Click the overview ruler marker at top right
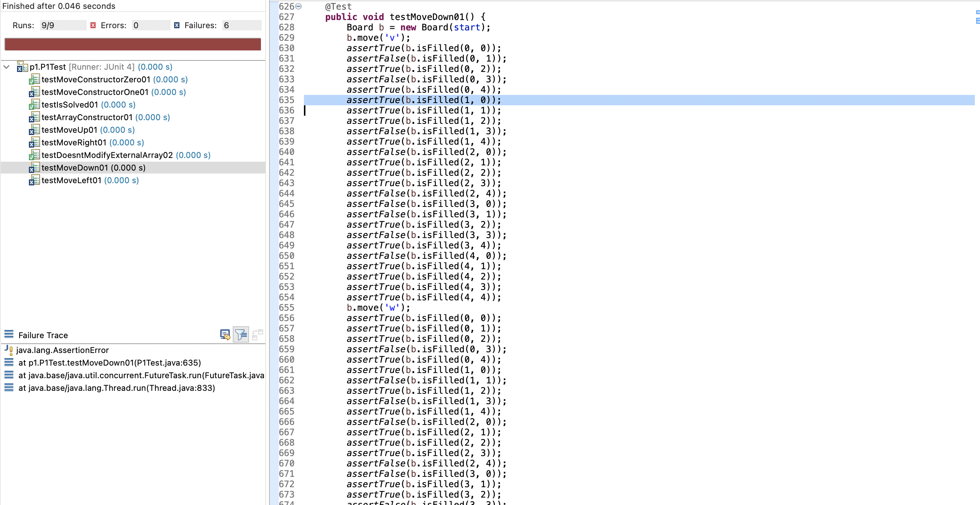This screenshot has height=505, width=980. [977, 12]
